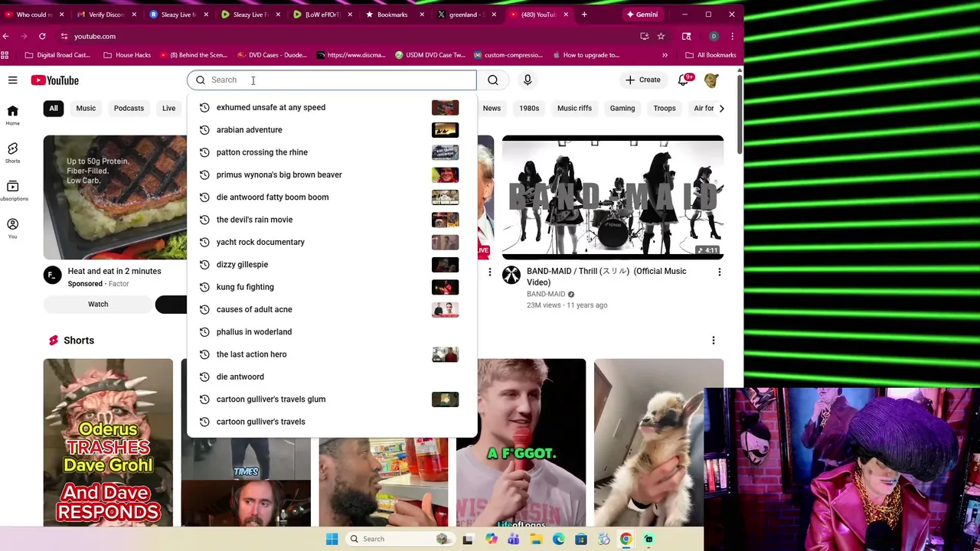Select the 1980s category chip
The height and width of the screenshot is (551, 980).
click(x=529, y=108)
